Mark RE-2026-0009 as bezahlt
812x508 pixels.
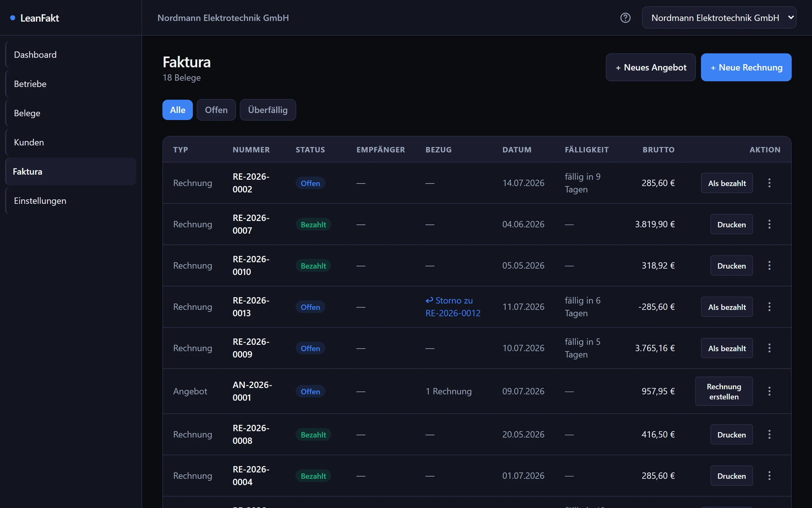pyautogui.click(x=727, y=348)
